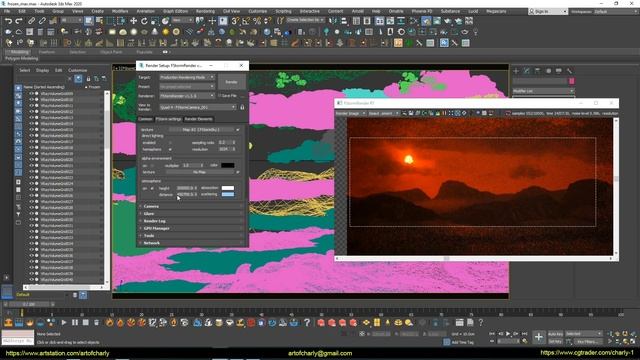Switch to the Common tab in Render Setup

(x=145, y=119)
